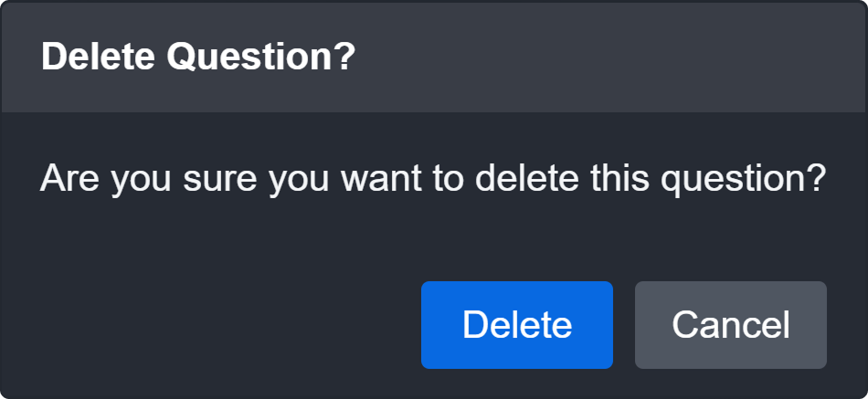Click the words "Are you sure"
Screen dimensions: 868x399
point(151,176)
